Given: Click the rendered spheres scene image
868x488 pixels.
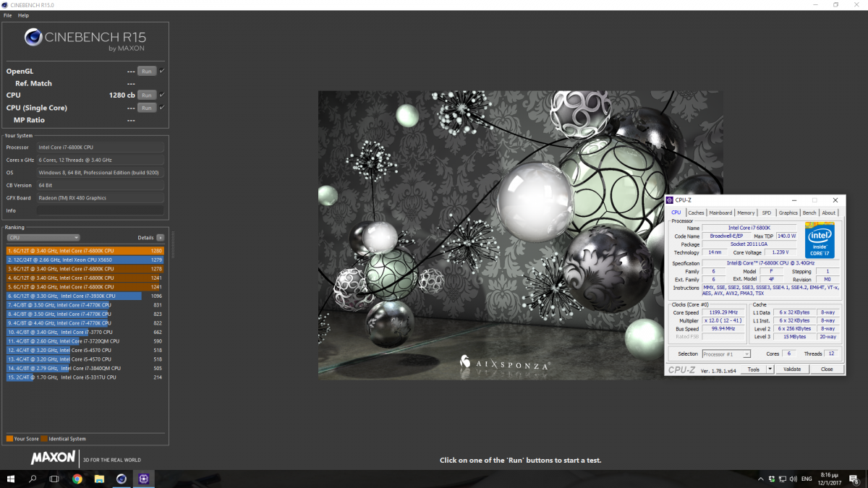Looking at the screenshot, I should (520, 234).
